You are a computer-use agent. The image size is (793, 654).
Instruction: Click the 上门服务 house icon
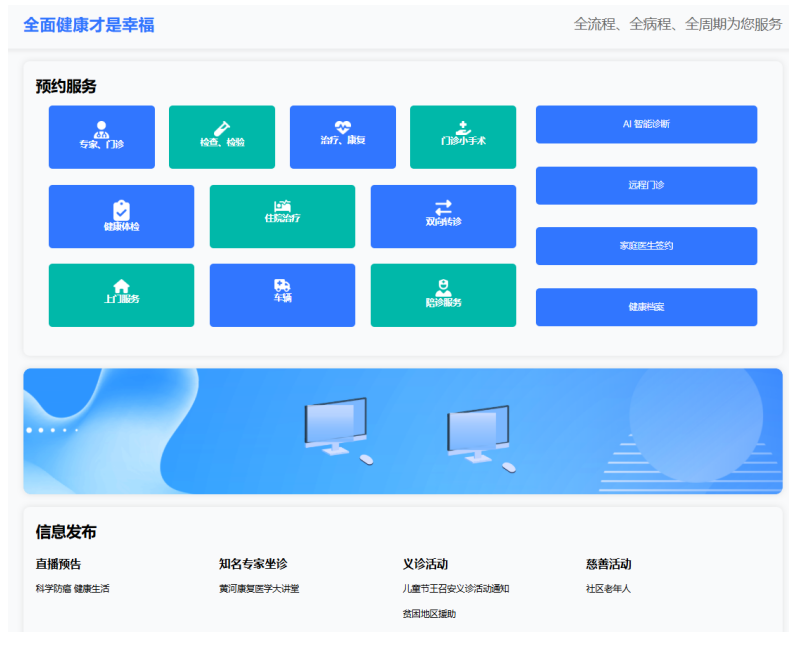tap(121, 286)
